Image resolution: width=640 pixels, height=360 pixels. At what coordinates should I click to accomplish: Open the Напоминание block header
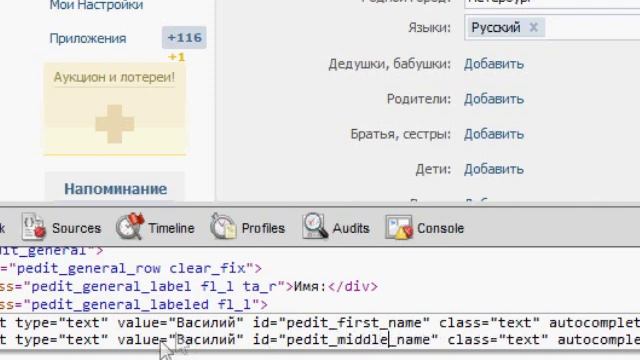click(x=116, y=189)
